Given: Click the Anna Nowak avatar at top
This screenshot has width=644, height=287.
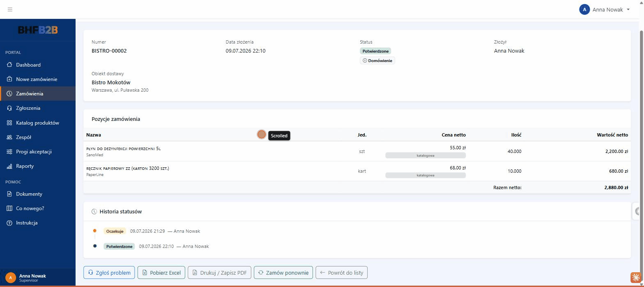Looking at the screenshot, I should [584, 9].
